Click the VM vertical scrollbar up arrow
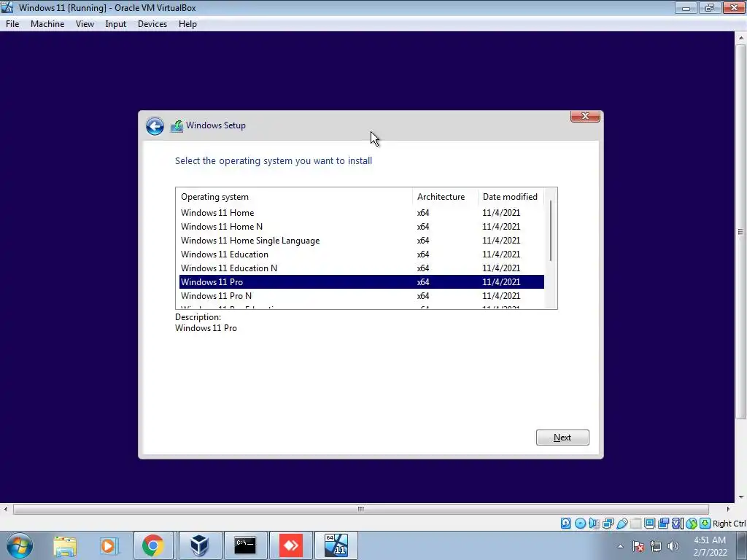Viewport: 747px width, 560px height. pyautogui.click(x=741, y=38)
